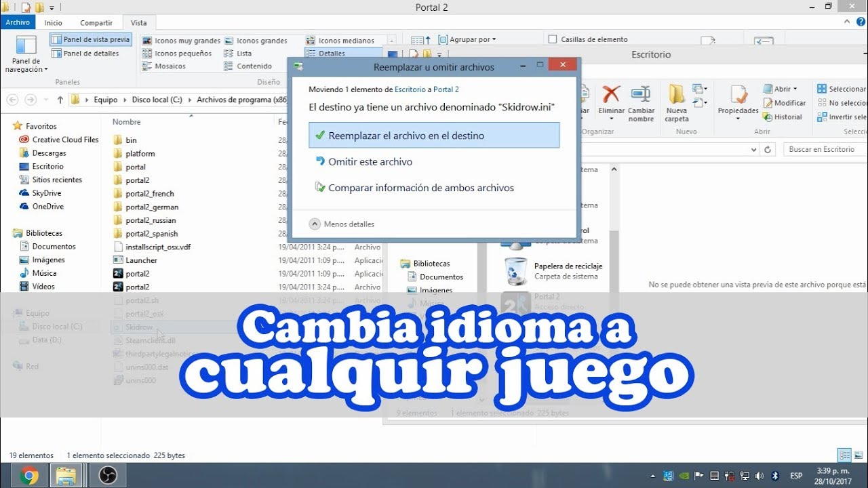The image size is (868, 488).
Task: Open the Archivo ribbon tab
Action: click(18, 22)
